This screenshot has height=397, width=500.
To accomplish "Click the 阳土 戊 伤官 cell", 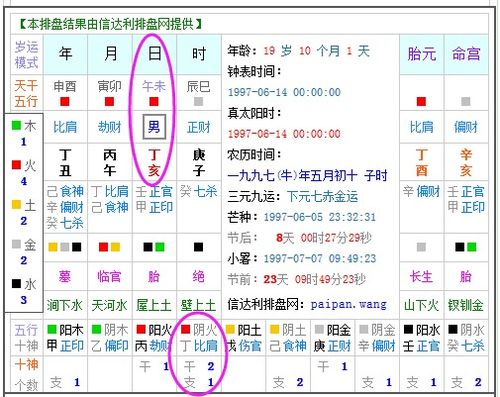I will [x=244, y=338].
